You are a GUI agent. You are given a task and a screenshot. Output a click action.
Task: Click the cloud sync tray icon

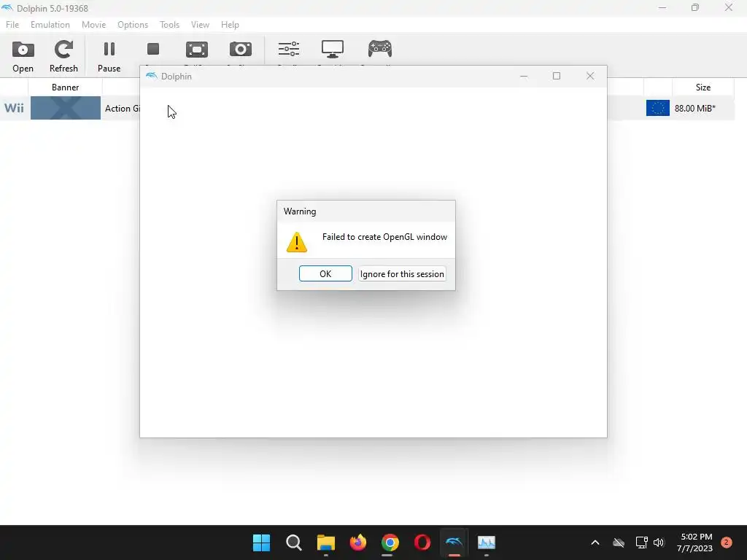point(619,542)
